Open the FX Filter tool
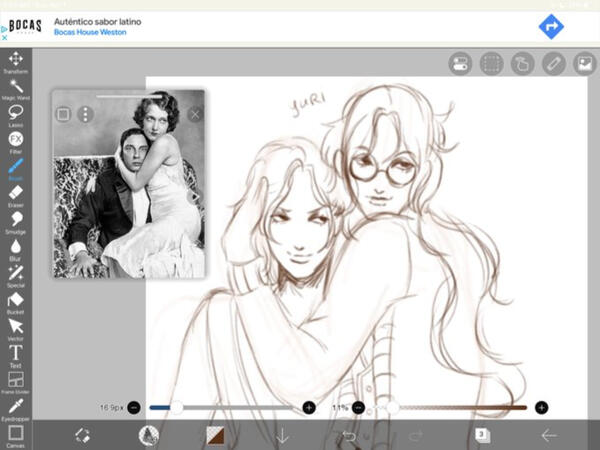Image resolution: width=600 pixels, height=450 pixels. pos(16,139)
